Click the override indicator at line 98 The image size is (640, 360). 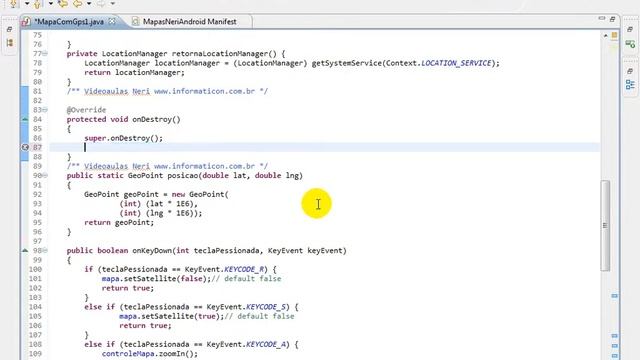click(x=25, y=250)
